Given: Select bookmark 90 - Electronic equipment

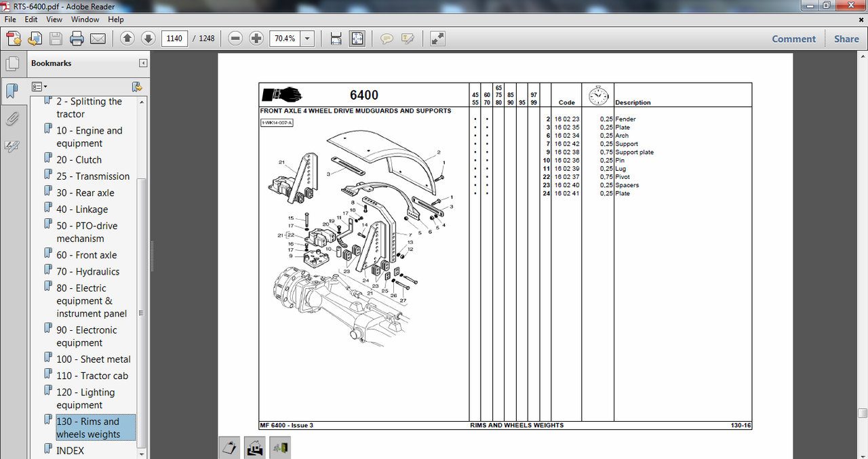Looking at the screenshot, I should tap(87, 336).
